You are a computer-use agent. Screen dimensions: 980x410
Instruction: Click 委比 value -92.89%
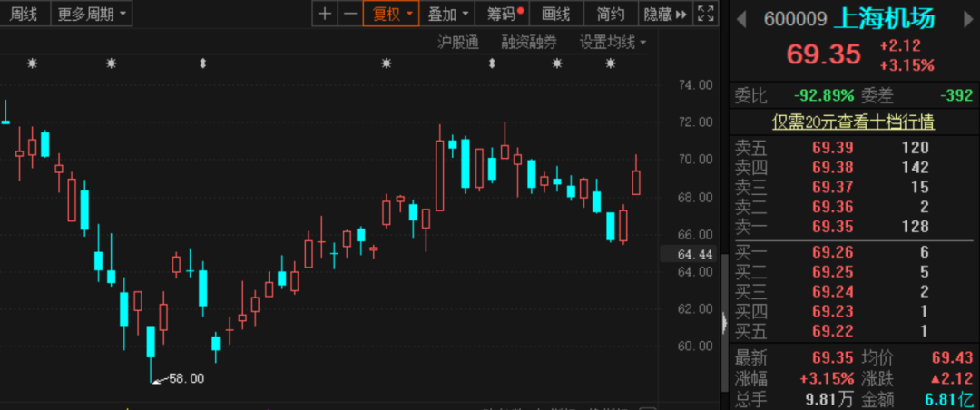pos(824,95)
